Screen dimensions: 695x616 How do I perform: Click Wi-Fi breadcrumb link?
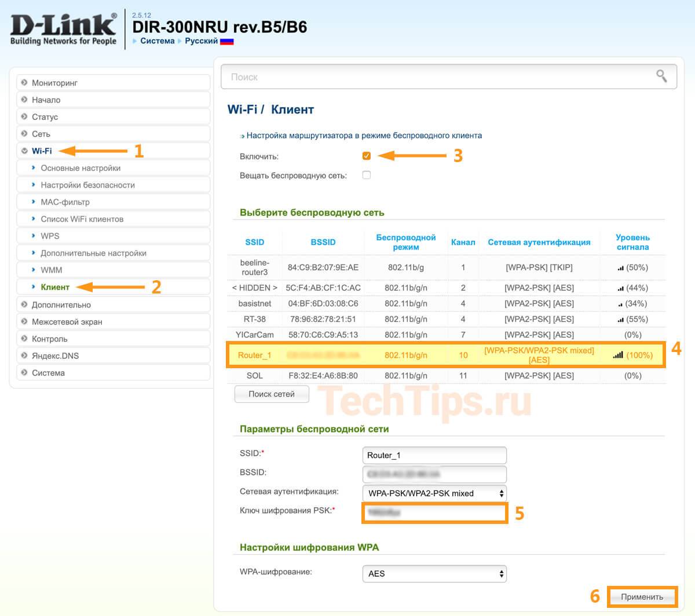pyautogui.click(x=243, y=109)
